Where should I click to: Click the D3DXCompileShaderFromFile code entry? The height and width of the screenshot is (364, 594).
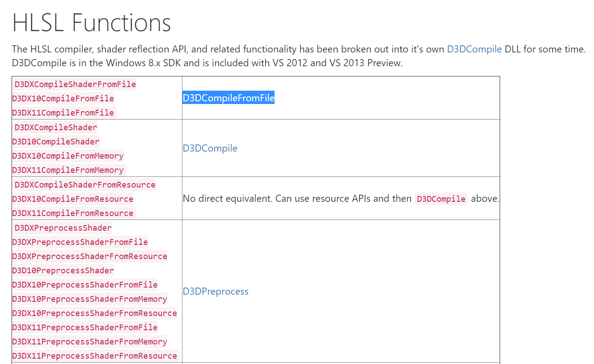click(x=75, y=84)
